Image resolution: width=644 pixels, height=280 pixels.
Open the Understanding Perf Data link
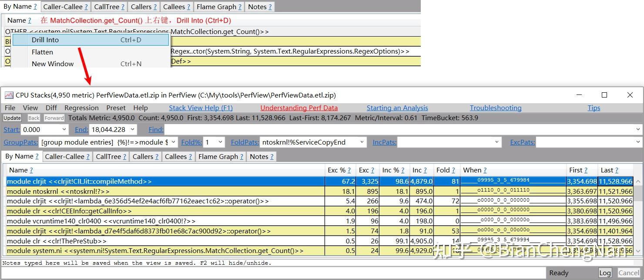point(299,108)
